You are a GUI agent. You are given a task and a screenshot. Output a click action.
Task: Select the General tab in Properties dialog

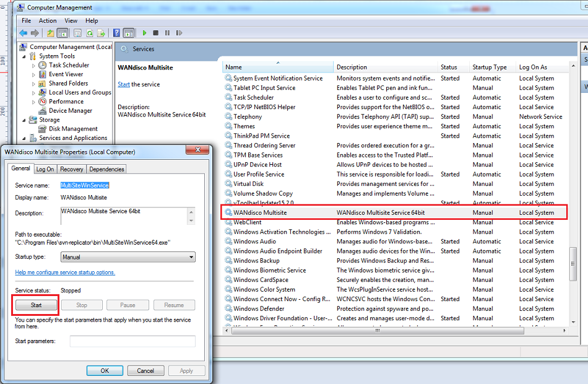(x=20, y=168)
